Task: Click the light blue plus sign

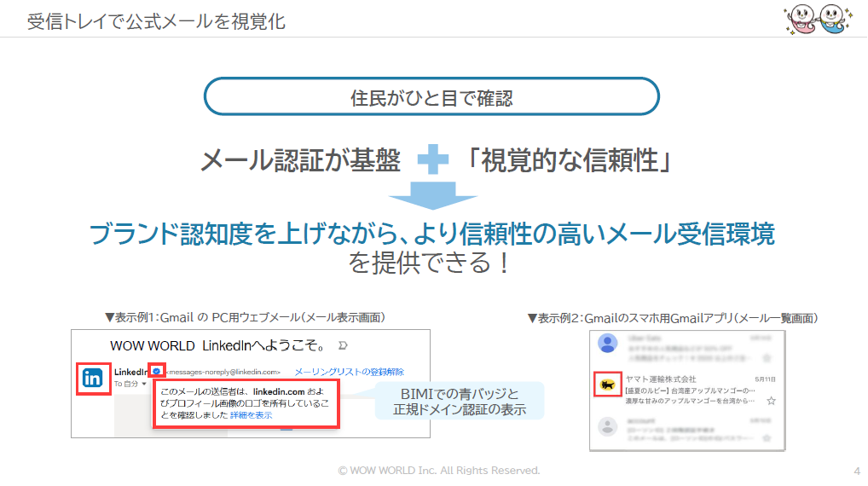Action: (x=432, y=159)
